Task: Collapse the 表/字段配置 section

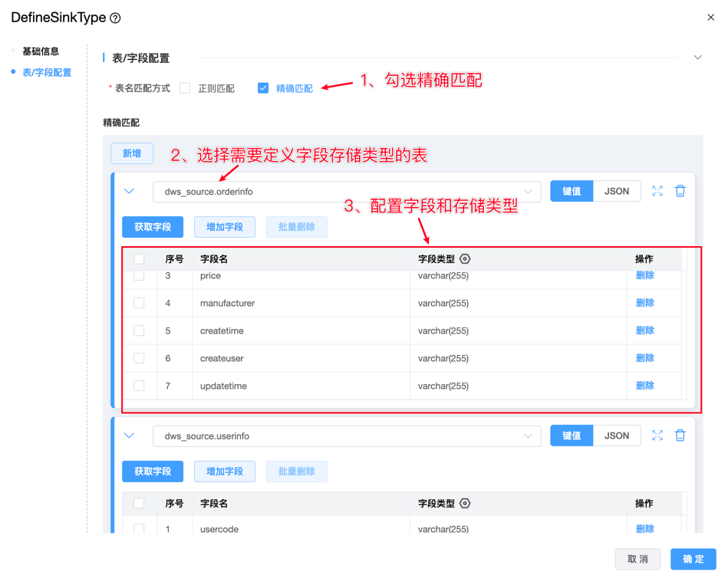Action: tap(697, 58)
